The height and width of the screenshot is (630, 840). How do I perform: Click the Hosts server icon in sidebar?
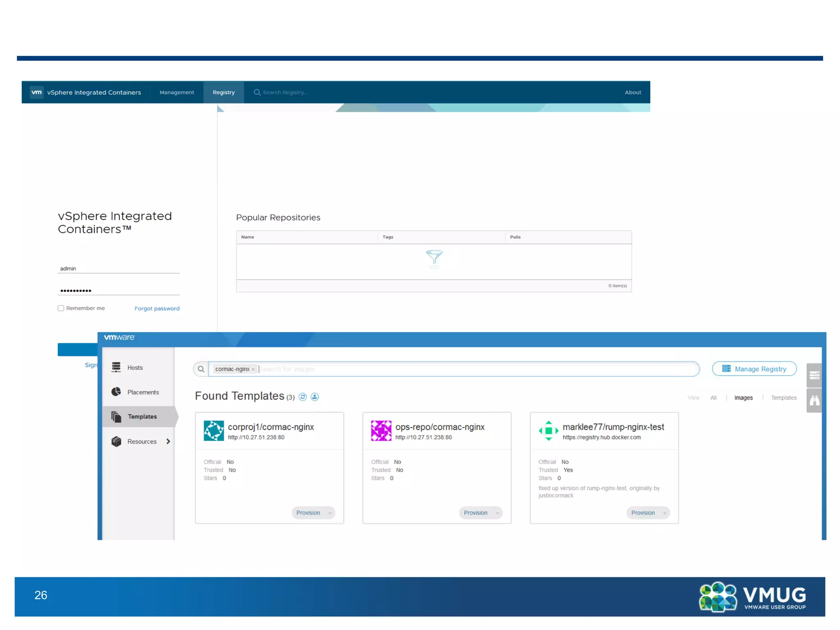coord(116,367)
